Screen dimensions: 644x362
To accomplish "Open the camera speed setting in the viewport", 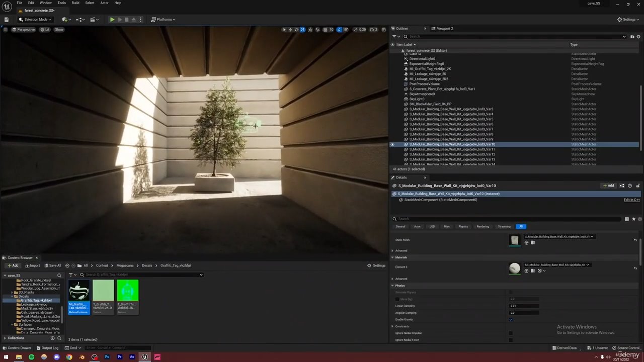I will 374,30.
